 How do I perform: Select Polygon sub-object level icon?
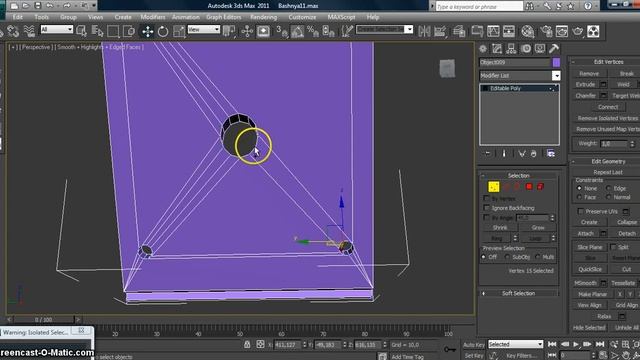tap(529, 187)
